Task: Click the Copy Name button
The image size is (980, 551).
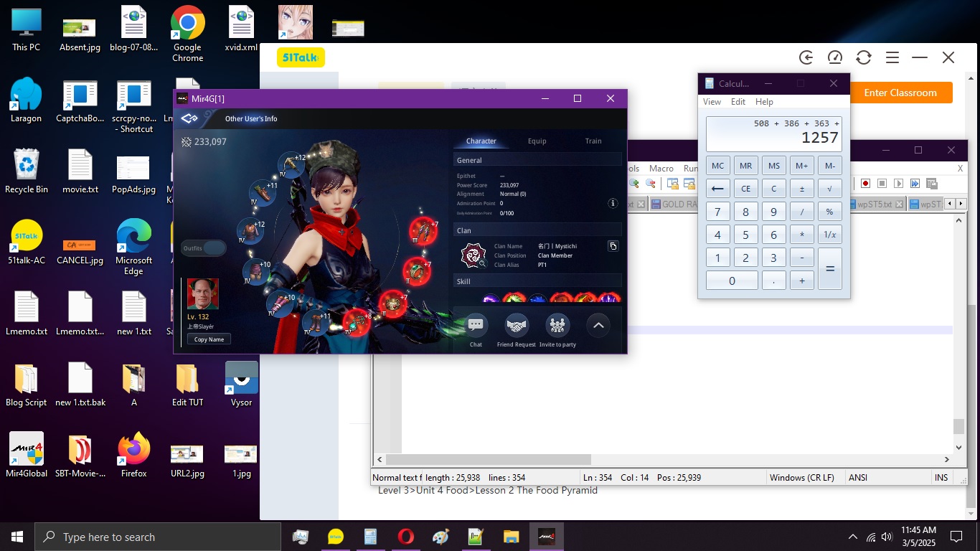Action: pos(209,339)
